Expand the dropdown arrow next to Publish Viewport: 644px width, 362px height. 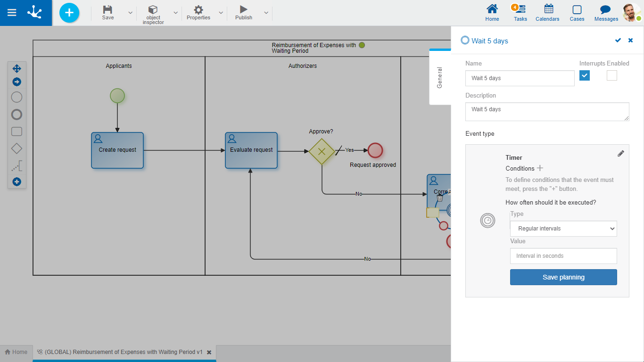pyautogui.click(x=266, y=13)
